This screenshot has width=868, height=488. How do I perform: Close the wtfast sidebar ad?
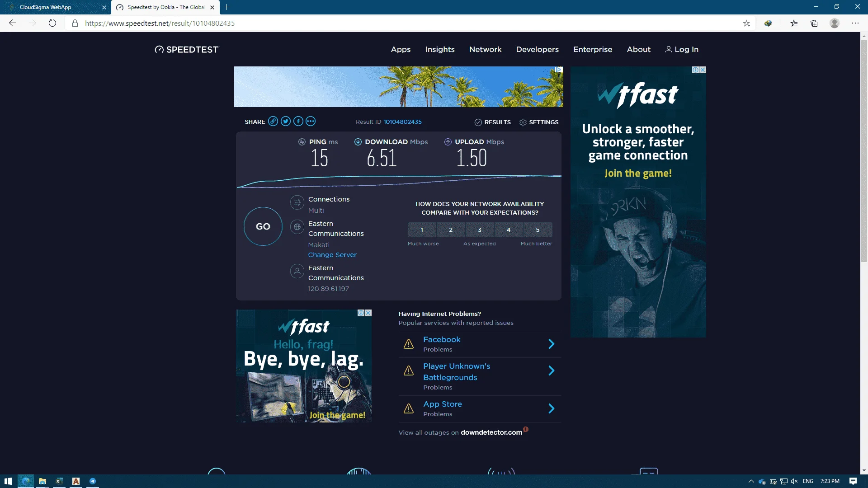click(x=703, y=70)
